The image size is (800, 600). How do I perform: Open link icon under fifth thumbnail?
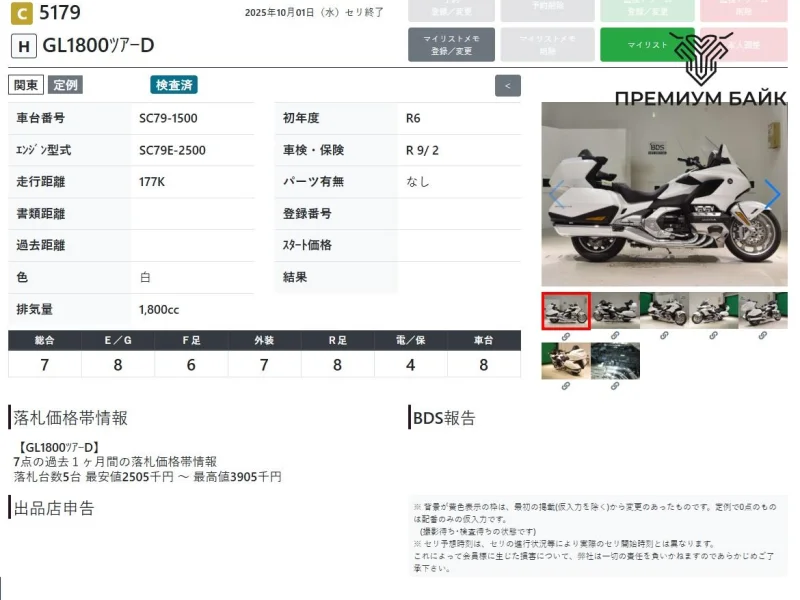(x=762, y=337)
